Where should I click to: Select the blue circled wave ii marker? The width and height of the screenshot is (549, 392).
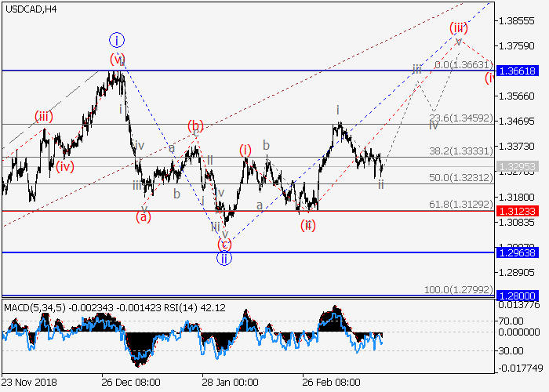point(224,258)
